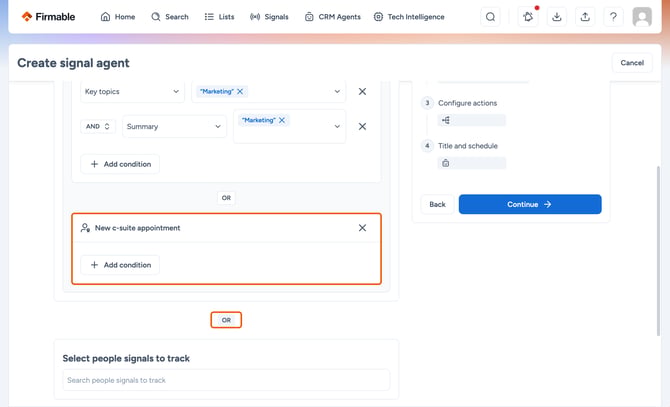Viewport: 670px width, 407px height.
Task: Click the page vertical scrollbar
Action: pos(658,251)
